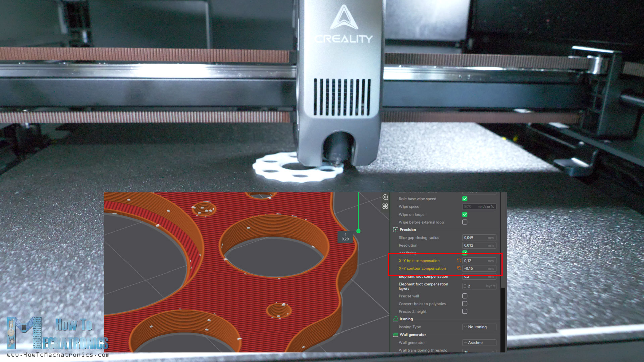Disable Role base wipe speed checkbox

(x=465, y=199)
